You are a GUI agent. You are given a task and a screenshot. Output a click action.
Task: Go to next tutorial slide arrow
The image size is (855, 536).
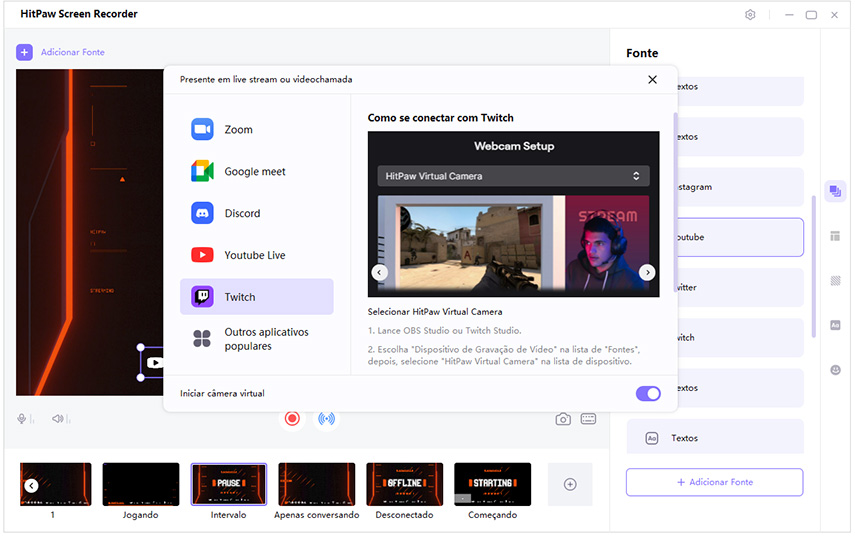[x=647, y=272]
